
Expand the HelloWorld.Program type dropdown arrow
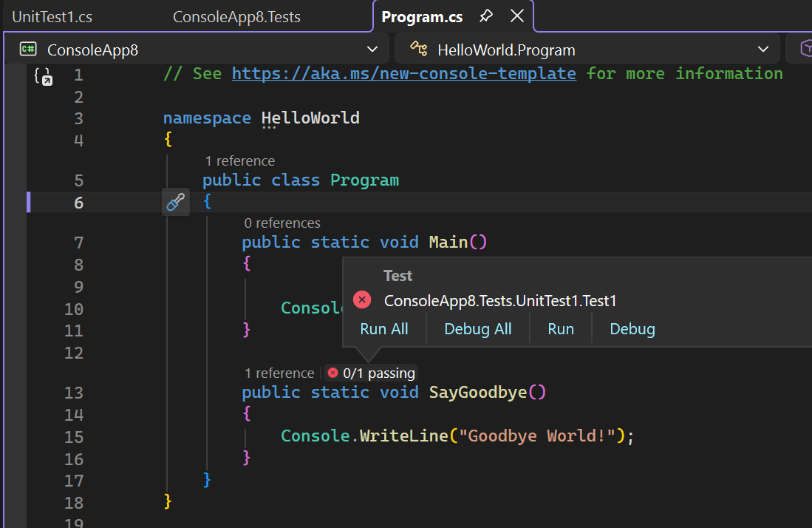tap(763, 50)
